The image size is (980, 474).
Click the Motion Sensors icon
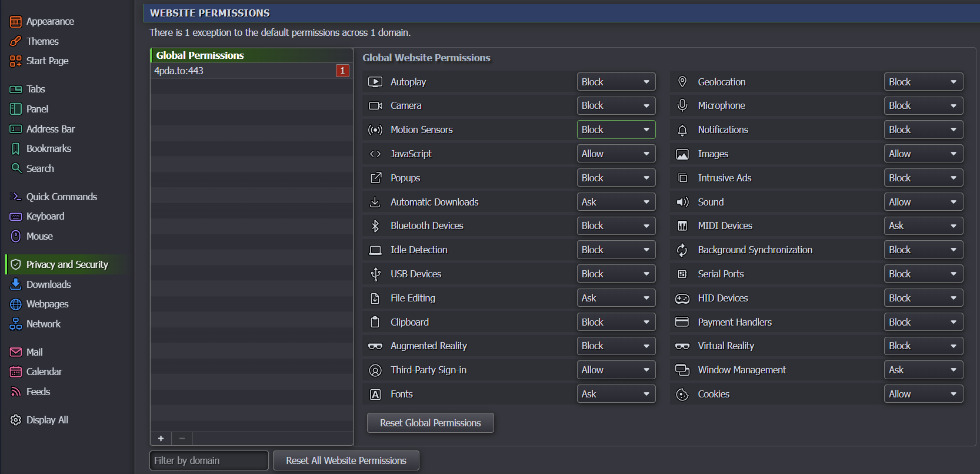[375, 130]
